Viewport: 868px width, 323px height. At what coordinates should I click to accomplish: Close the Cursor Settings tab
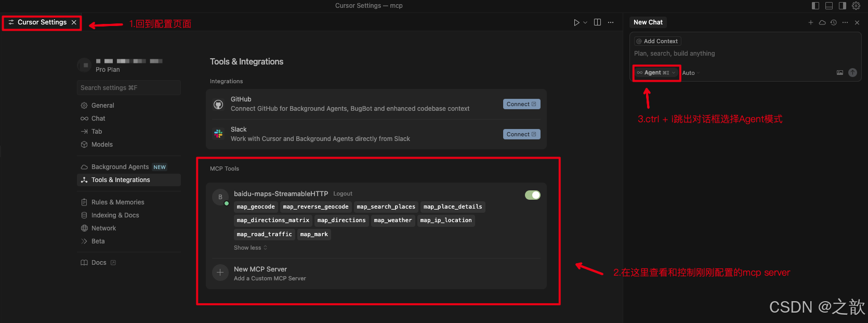click(74, 22)
